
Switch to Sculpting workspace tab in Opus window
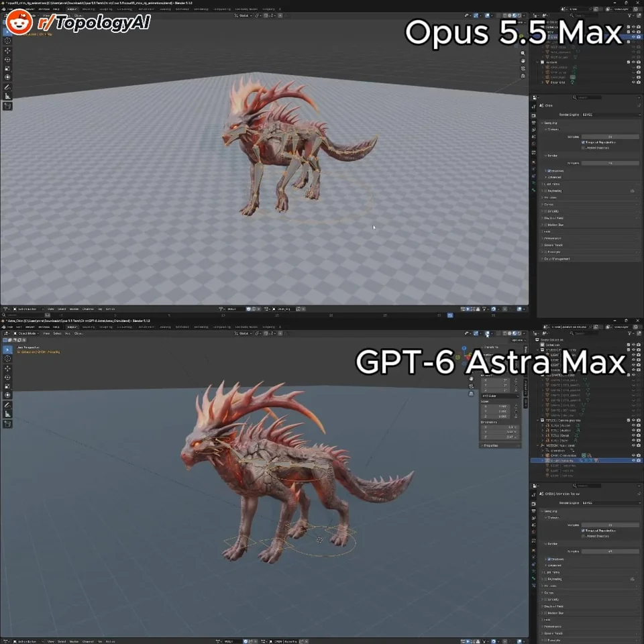point(106,9)
